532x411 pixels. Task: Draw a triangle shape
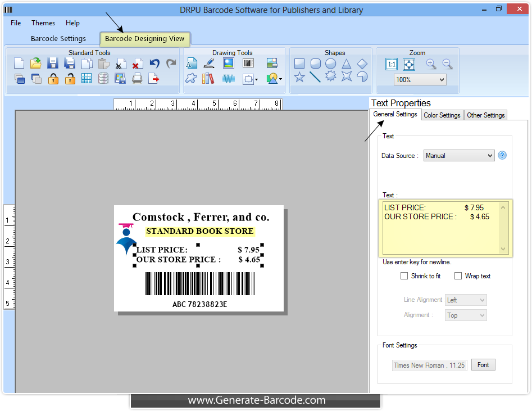coord(346,64)
